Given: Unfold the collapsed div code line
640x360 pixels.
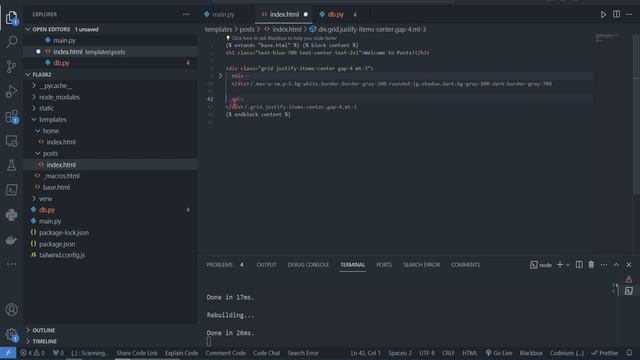Looking at the screenshot, I should (220, 76).
